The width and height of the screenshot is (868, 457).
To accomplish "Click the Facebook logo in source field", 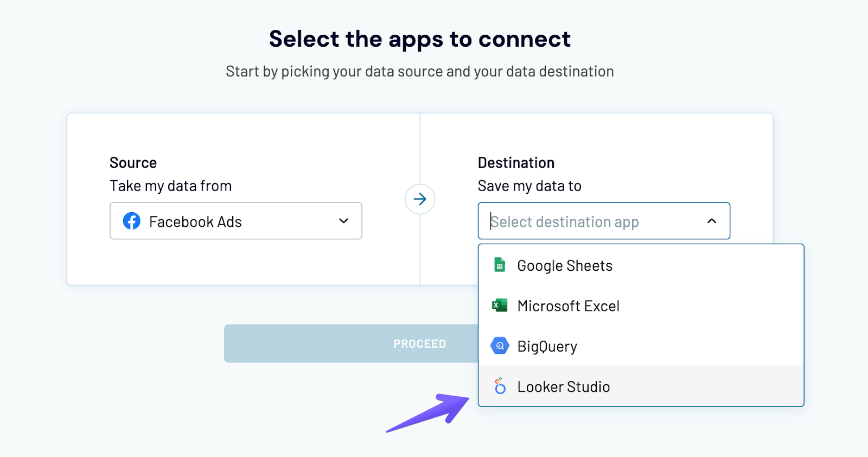I will 132,221.
